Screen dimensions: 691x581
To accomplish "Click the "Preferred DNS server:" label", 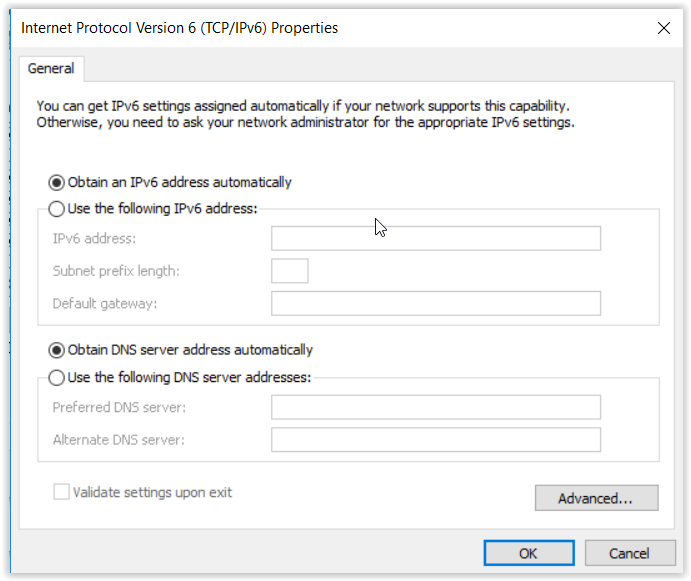I will click(x=119, y=407).
